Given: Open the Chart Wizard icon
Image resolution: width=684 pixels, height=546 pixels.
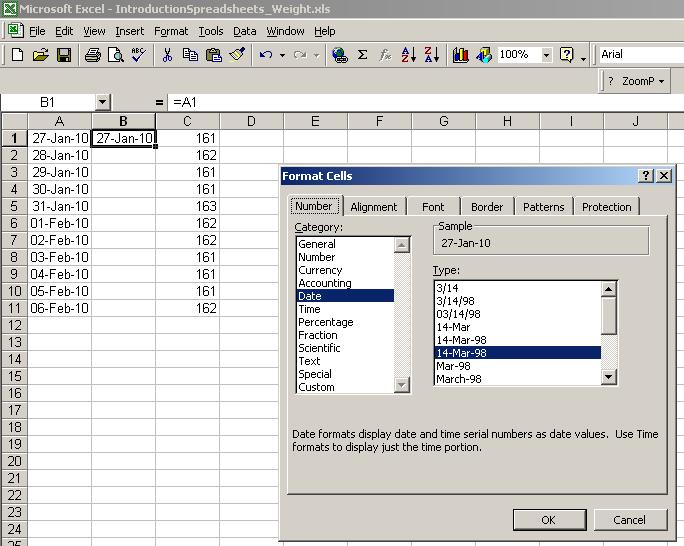Looking at the screenshot, I should [x=460, y=55].
